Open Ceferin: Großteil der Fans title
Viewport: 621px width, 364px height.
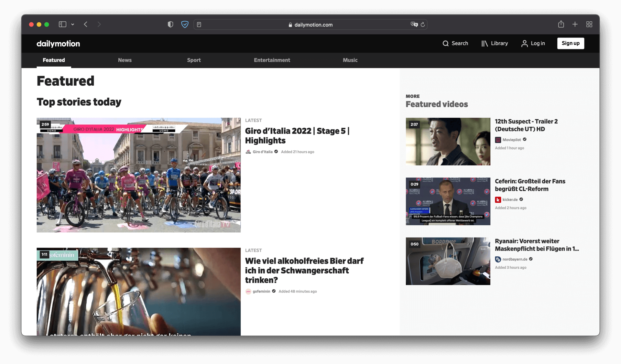(530, 185)
